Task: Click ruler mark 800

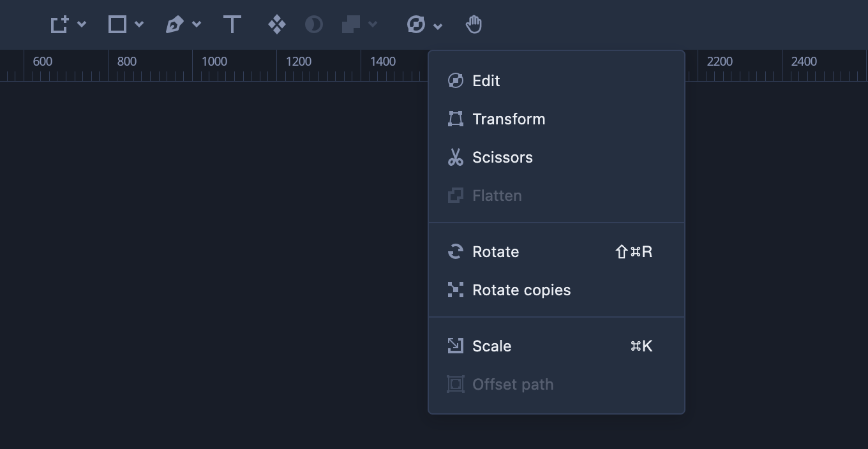Action: [127, 61]
